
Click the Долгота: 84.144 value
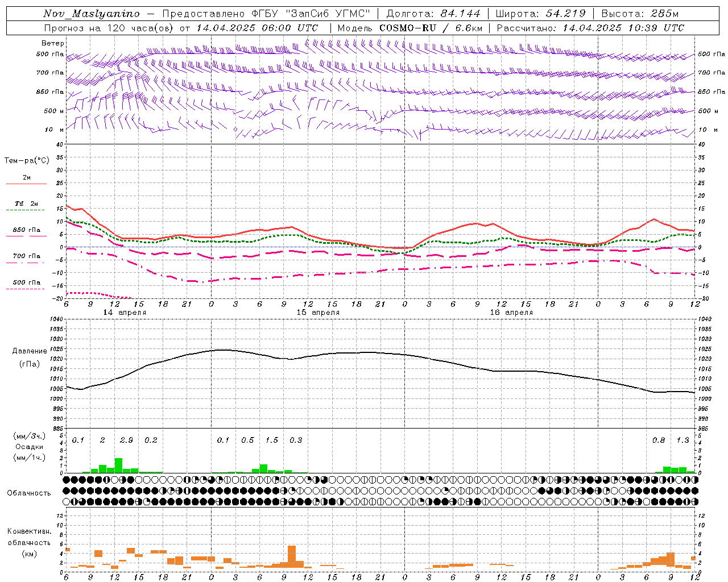tap(434, 14)
